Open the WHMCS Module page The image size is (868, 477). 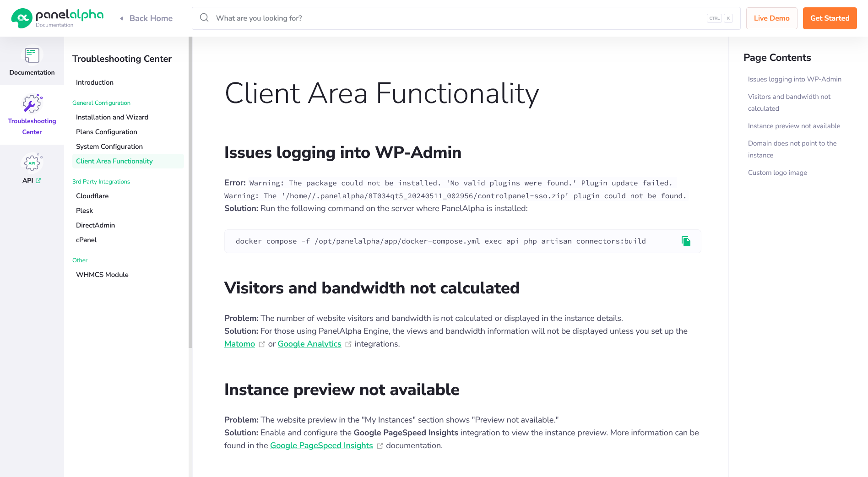point(103,275)
